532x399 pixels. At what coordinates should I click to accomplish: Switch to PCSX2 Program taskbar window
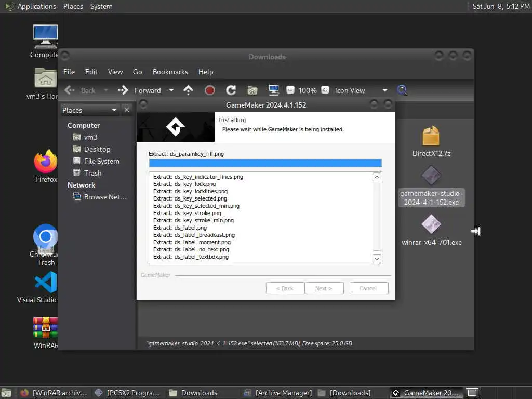point(127,393)
